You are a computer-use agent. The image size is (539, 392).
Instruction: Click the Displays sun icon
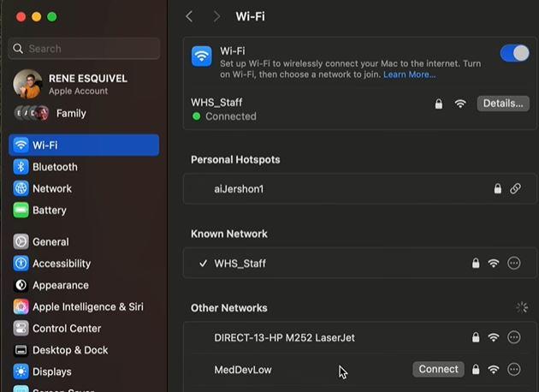[x=21, y=371]
